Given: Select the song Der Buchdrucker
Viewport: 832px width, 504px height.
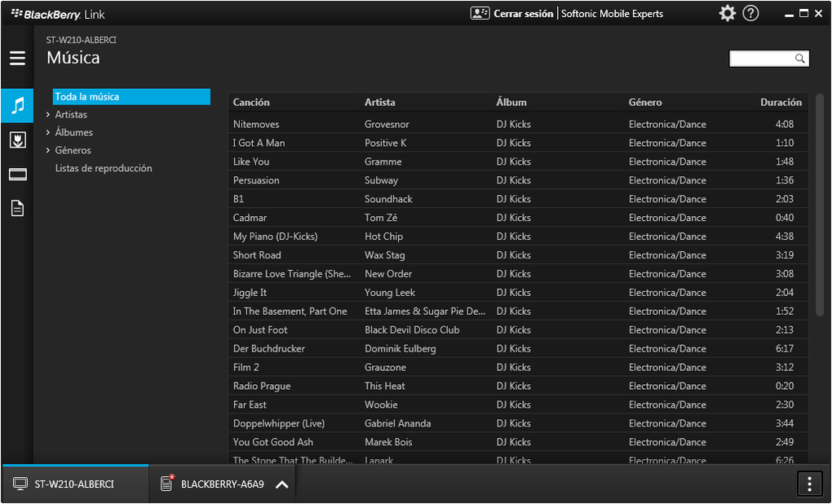Looking at the screenshot, I should coord(269,348).
